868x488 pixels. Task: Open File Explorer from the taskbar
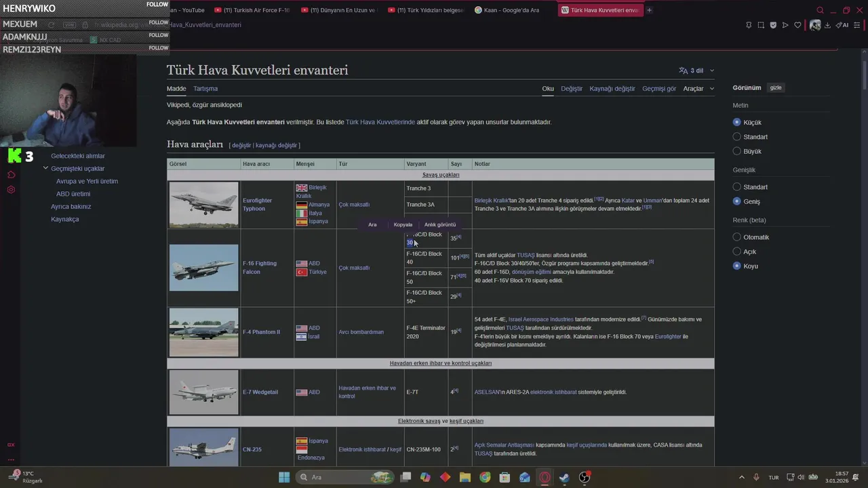[465, 477]
